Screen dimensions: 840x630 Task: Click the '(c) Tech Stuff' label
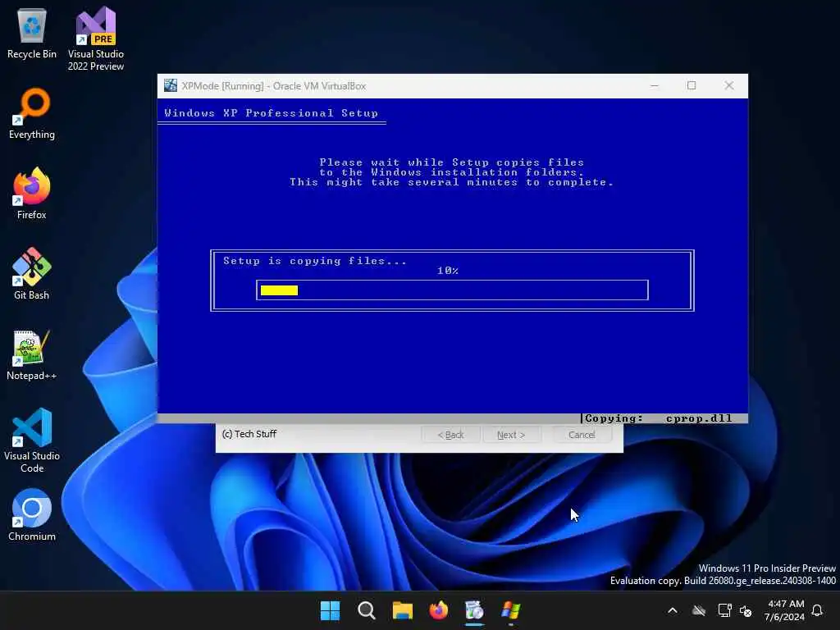click(249, 434)
